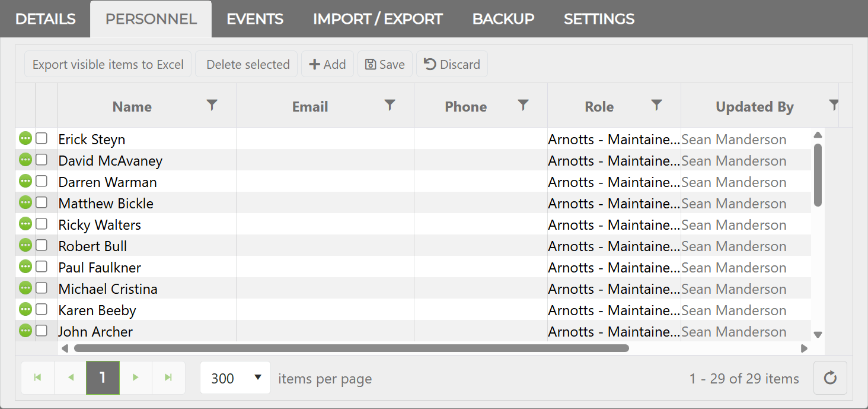The image size is (868, 409).
Task: Sort by the Email column header
Action: tap(310, 107)
